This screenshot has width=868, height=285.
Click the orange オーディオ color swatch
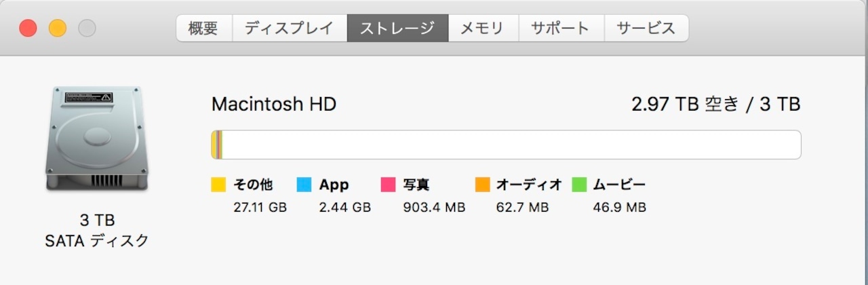tap(482, 185)
